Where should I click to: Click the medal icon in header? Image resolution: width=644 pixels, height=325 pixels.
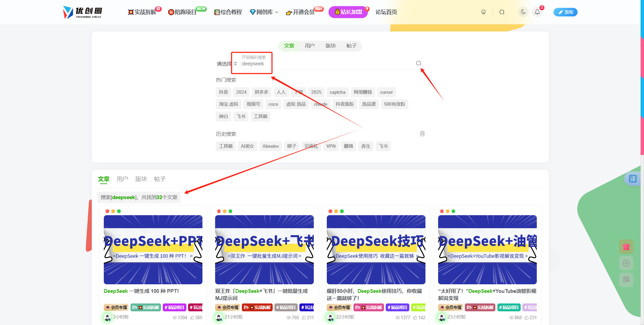click(483, 12)
